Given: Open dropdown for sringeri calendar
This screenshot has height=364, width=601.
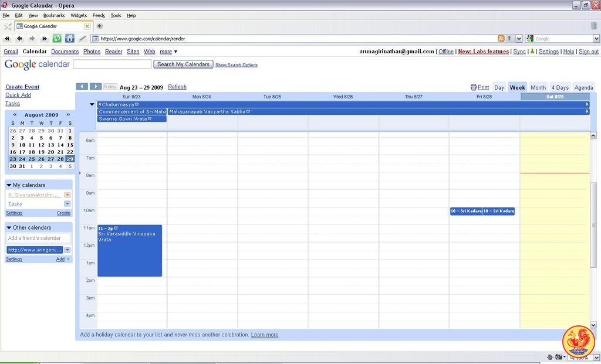Looking at the screenshot, I should pos(67,250).
